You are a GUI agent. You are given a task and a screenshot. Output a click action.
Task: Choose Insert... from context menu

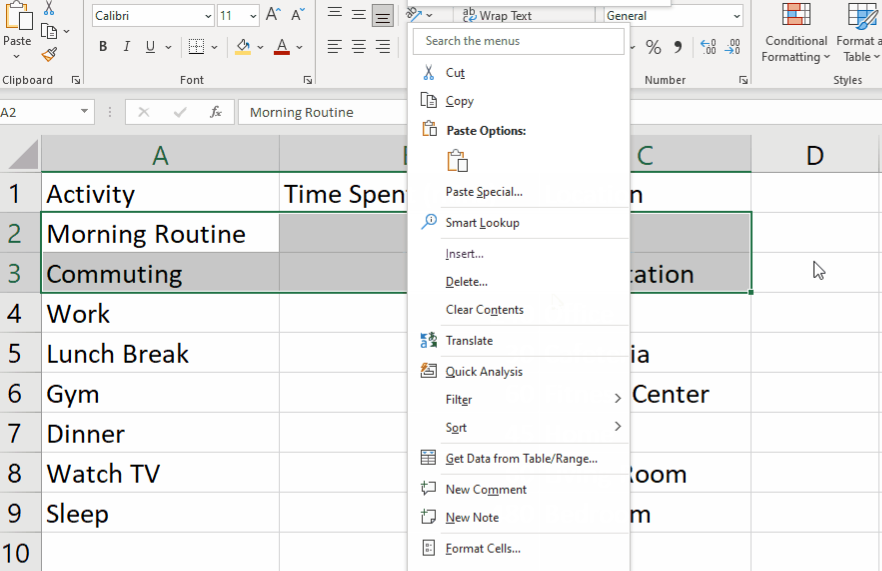click(518, 254)
